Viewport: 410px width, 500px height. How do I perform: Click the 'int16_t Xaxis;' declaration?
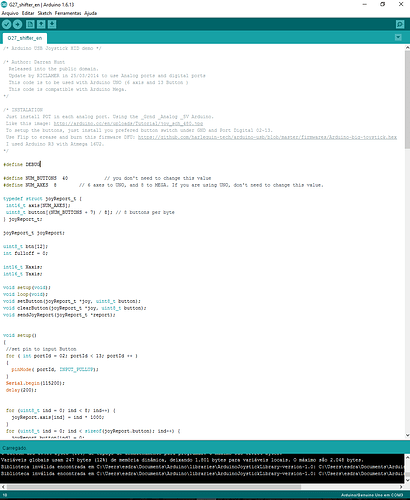23,267
